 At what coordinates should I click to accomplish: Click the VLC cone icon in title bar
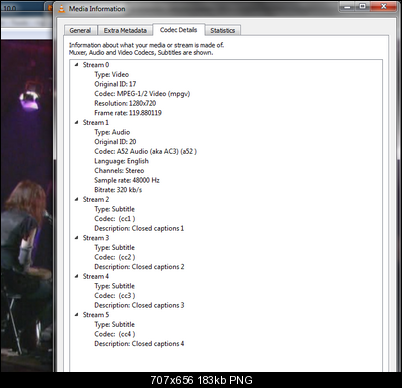click(x=61, y=9)
